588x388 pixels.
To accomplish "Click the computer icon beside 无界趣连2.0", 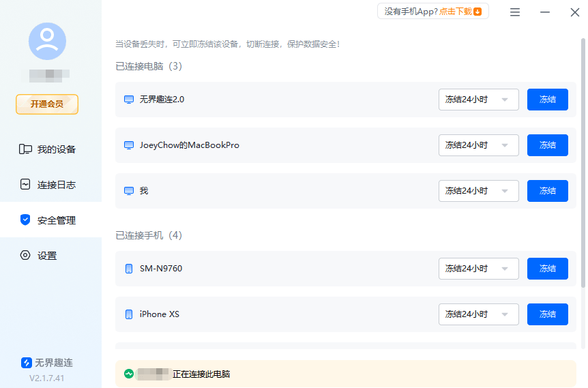I will 129,100.
